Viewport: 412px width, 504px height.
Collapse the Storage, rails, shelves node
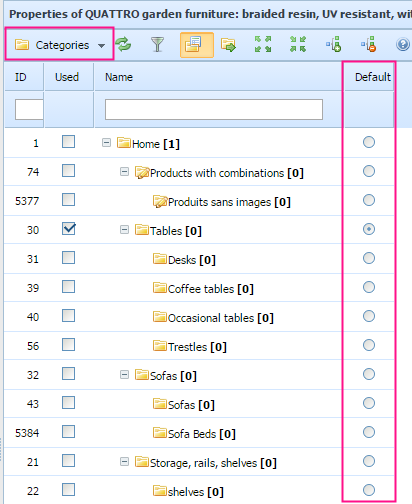coord(124,462)
